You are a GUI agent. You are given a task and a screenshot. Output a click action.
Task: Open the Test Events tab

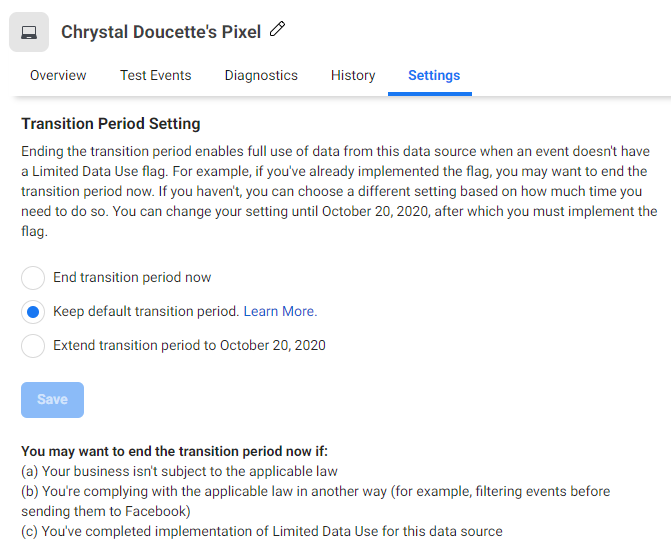click(x=155, y=76)
